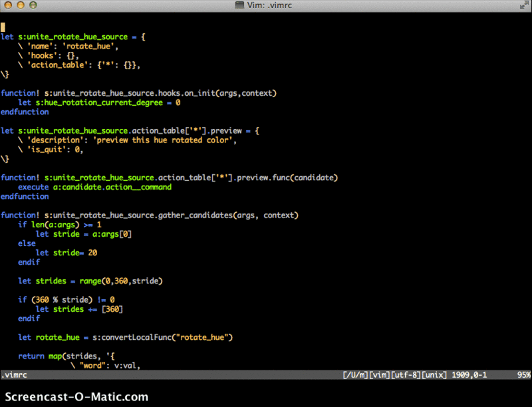Click the 'action_table' dictionary key
The image size is (532, 407).
point(58,65)
